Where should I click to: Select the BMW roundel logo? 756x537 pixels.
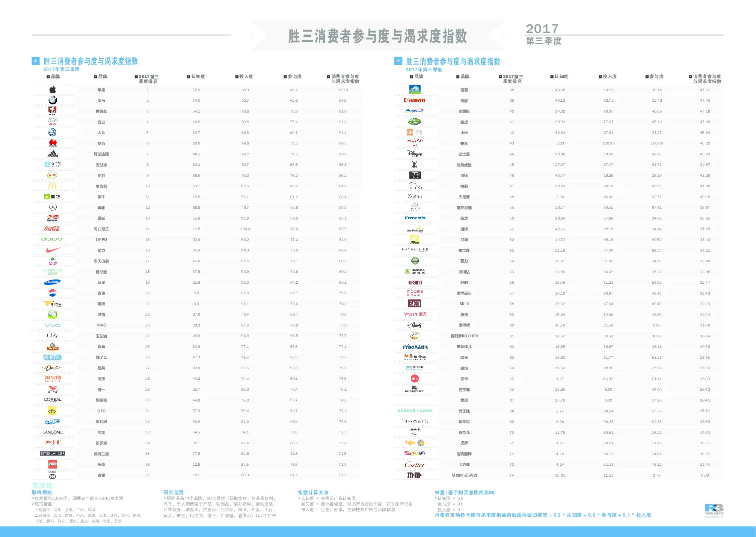click(x=53, y=100)
